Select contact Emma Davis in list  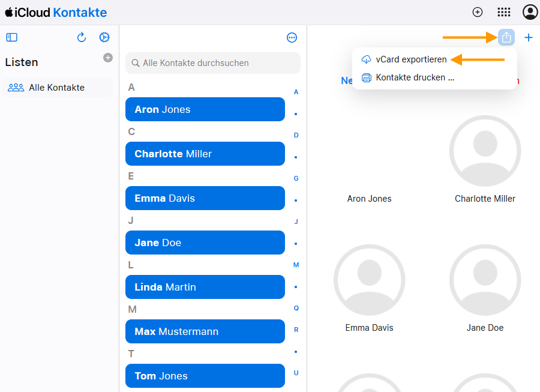(x=205, y=198)
